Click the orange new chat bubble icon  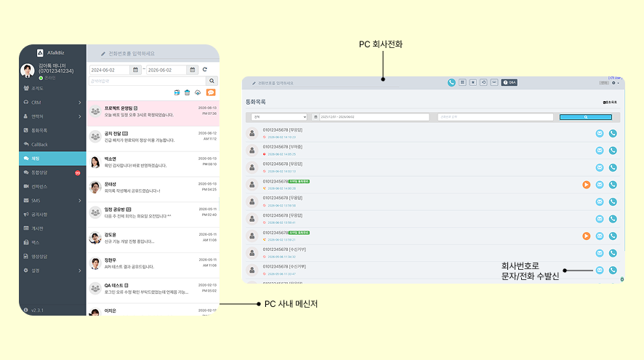(211, 92)
